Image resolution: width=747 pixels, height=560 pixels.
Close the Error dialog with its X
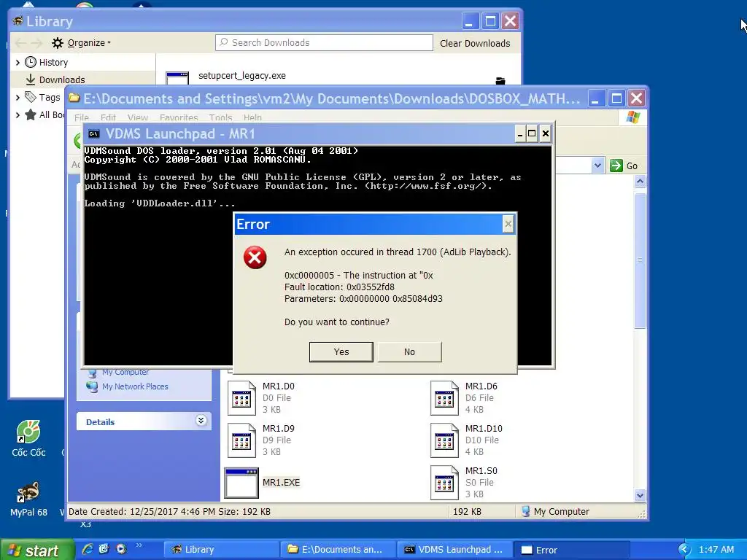pos(508,224)
